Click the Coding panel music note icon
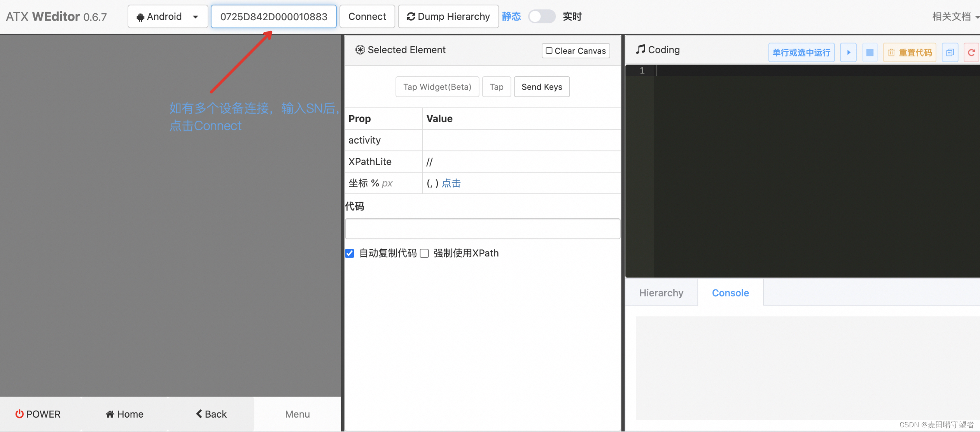The image size is (980, 432). 640,49
